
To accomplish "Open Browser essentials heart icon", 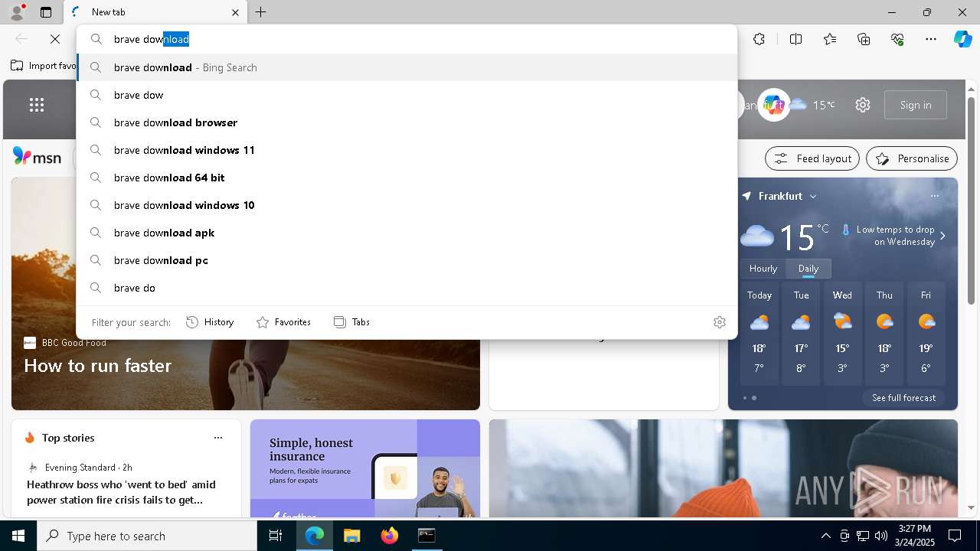I will pos(897,39).
